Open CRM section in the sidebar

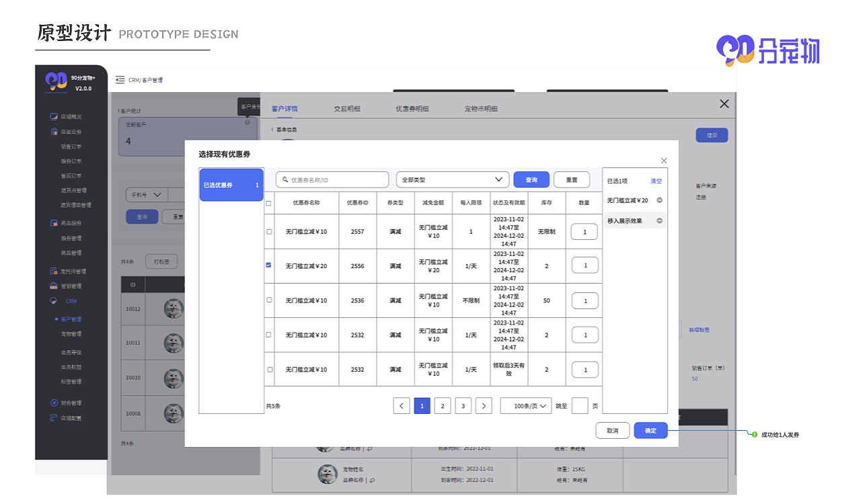[x=64, y=301]
